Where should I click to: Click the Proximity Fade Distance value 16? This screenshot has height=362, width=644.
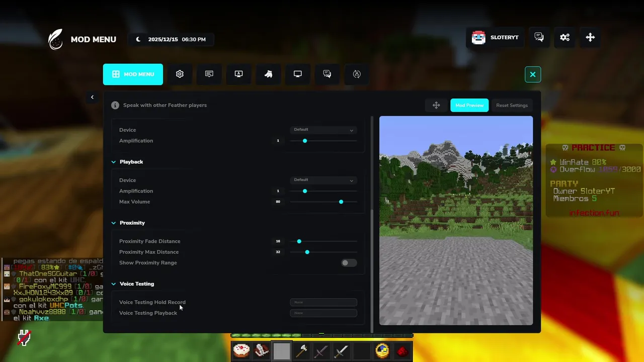(x=278, y=241)
